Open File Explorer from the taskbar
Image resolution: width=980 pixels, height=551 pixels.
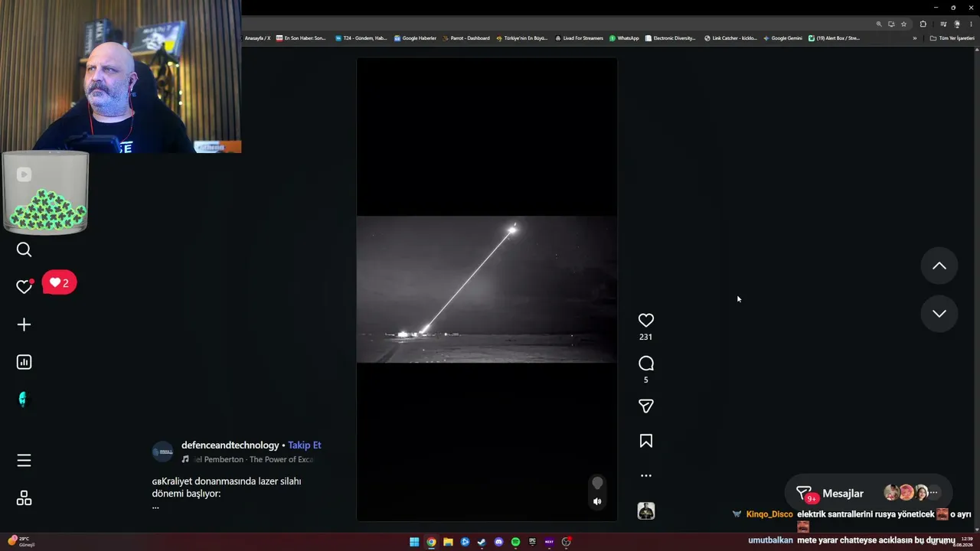pyautogui.click(x=448, y=542)
